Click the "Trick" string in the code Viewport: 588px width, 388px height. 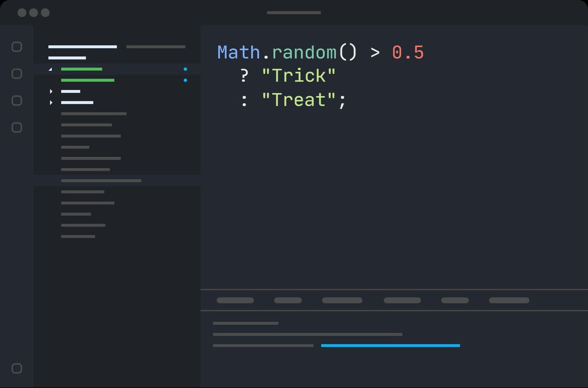[299, 75]
